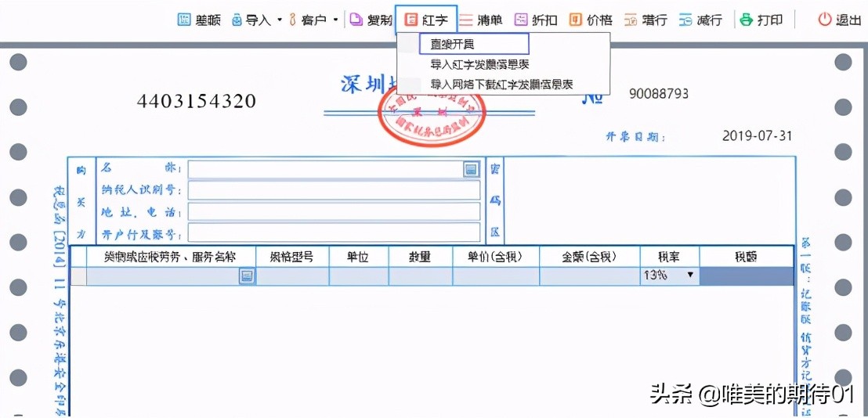Click the 纳税人识别号 input field

coord(334,190)
